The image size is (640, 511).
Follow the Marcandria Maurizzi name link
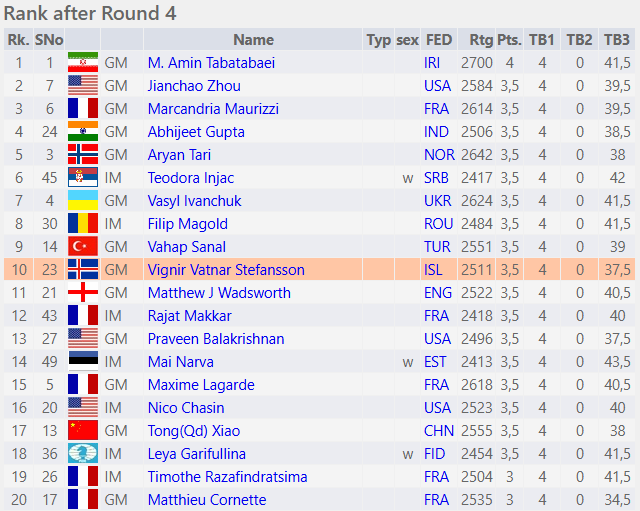[x=213, y=108]
